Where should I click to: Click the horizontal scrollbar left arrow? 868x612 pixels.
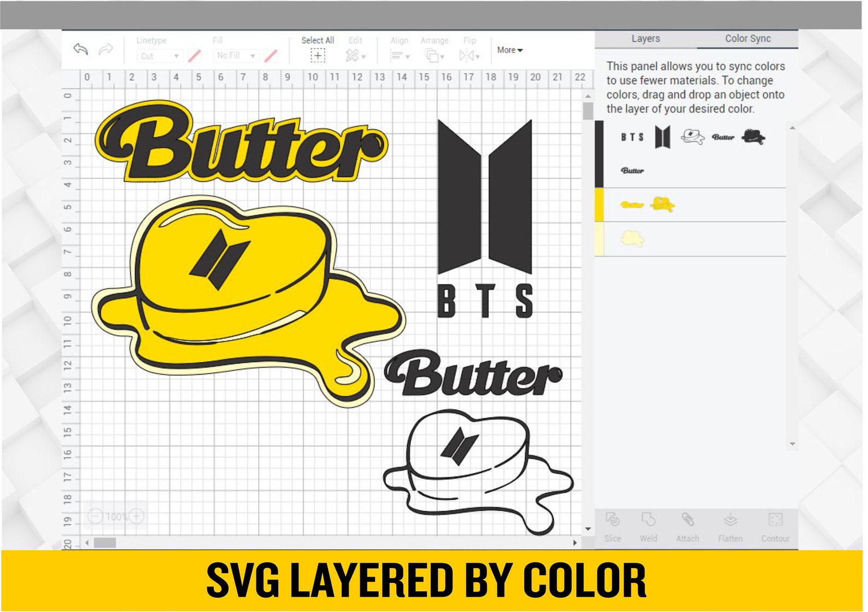coord(87,543)
